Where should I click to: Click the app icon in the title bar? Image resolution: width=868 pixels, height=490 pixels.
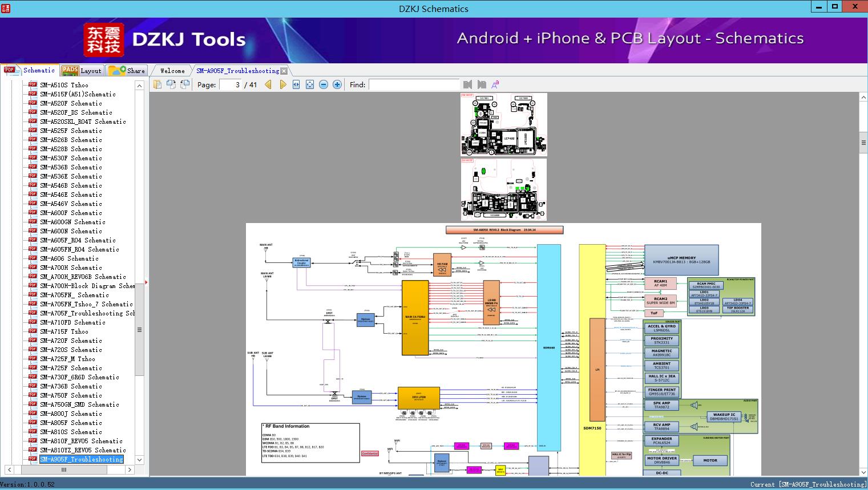tap(6, 8)
